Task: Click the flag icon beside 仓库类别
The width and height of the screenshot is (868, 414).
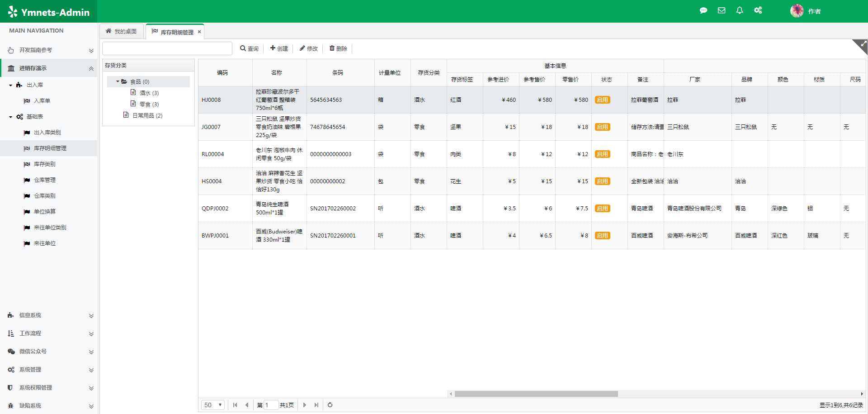Action: (27, 196)
